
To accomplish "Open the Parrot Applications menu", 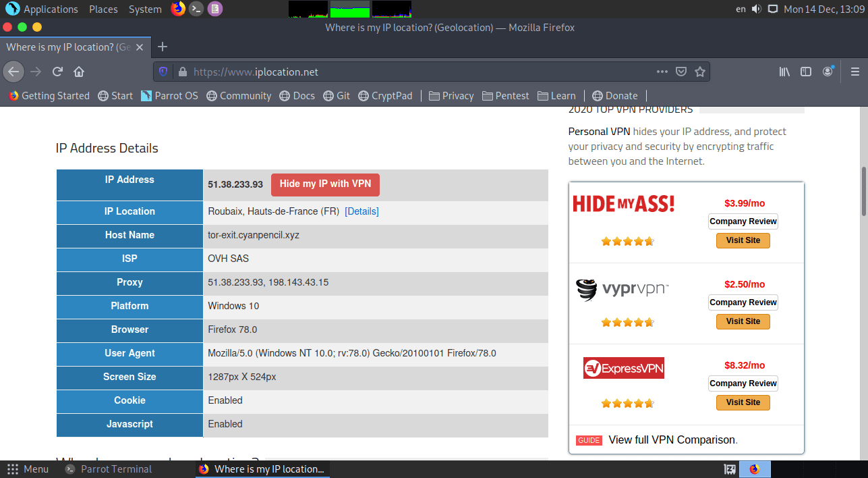I will [x=42, y=9].
